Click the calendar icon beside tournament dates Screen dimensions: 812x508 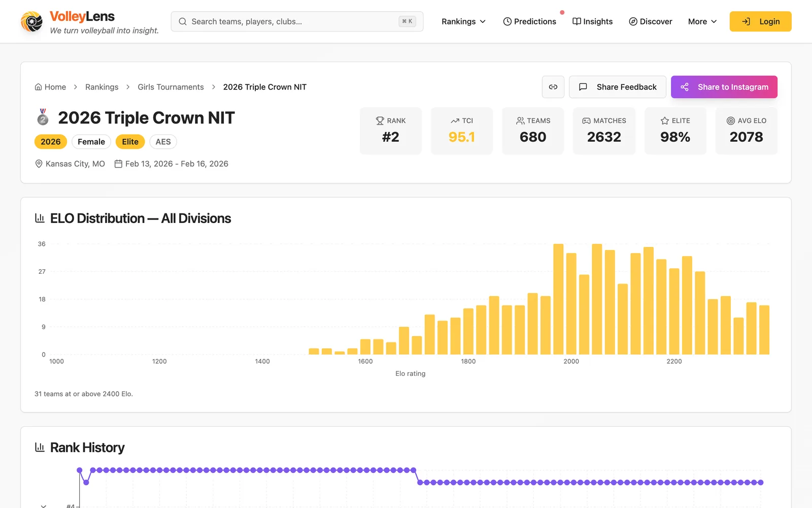118,164
